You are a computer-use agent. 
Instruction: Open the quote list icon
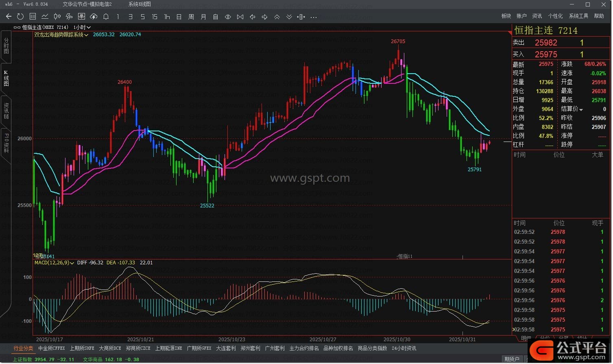point(33,17)
